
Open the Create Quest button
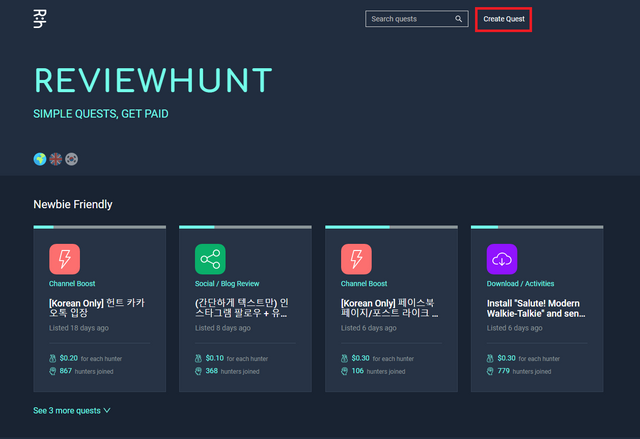(504, 19)
